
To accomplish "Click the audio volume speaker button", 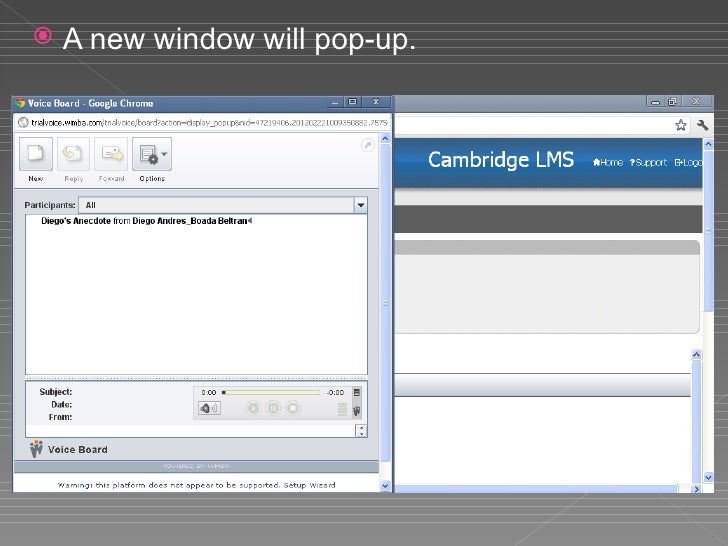I will pos(209,408).
